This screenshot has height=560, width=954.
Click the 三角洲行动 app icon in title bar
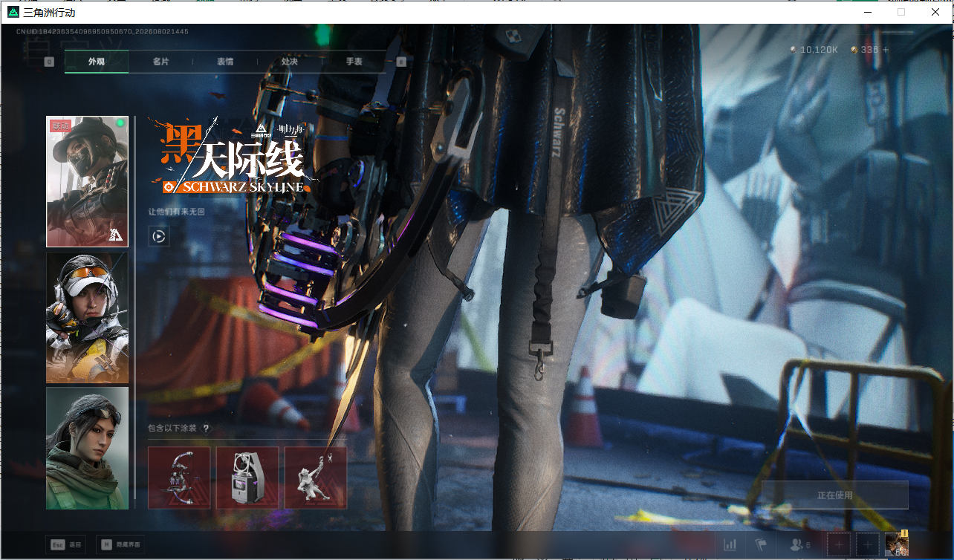pyautogui.click(x=13, y=12)
